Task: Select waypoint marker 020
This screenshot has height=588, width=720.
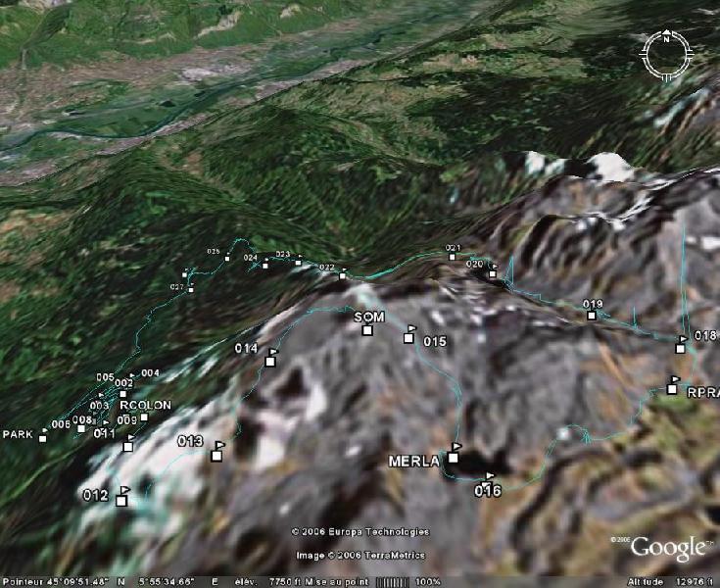Action: (492, 274)
